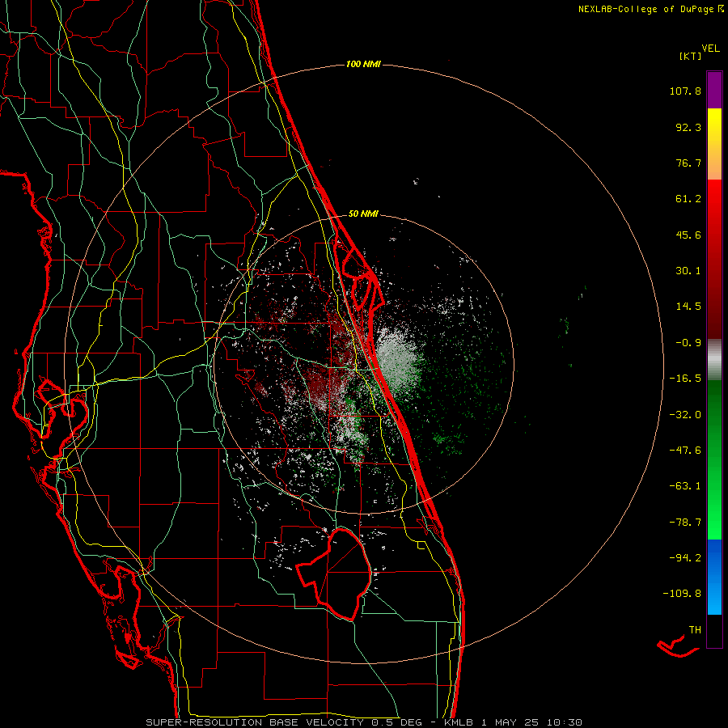
Task: Click the -63.1 velocity legend value
Action: pos(685,486)
